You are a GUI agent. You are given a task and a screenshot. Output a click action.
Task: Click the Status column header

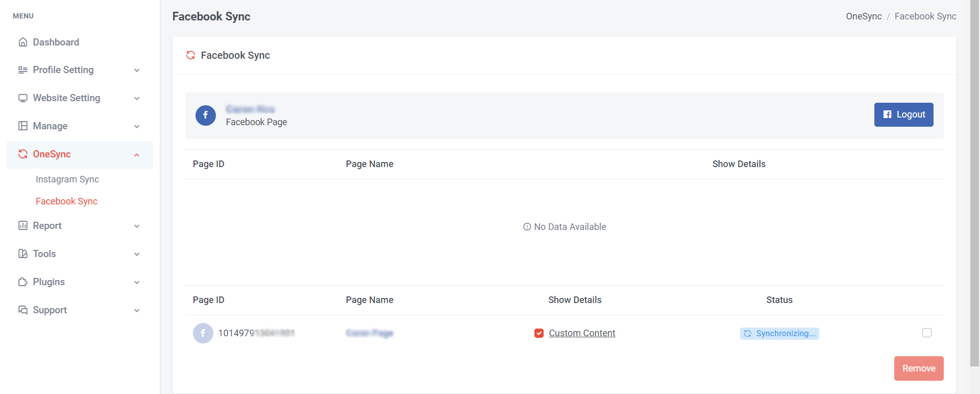pyautogui.click(x=779, y=300)
